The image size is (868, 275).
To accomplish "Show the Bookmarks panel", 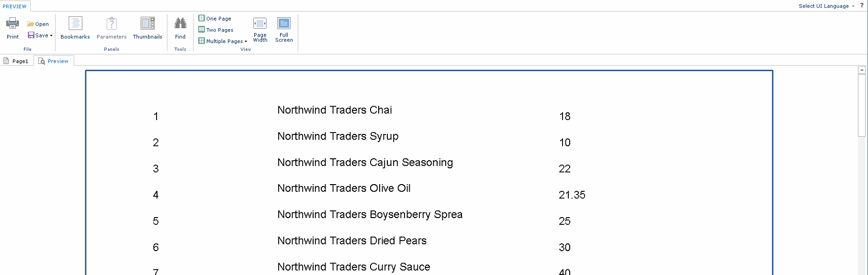I will pyautogui.click(x=75, y=28).
